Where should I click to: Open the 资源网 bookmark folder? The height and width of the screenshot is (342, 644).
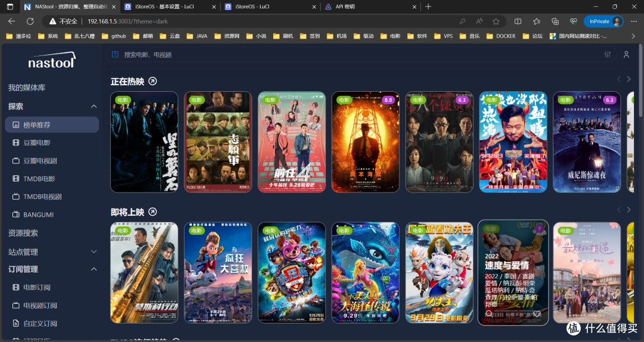[227, 36]
